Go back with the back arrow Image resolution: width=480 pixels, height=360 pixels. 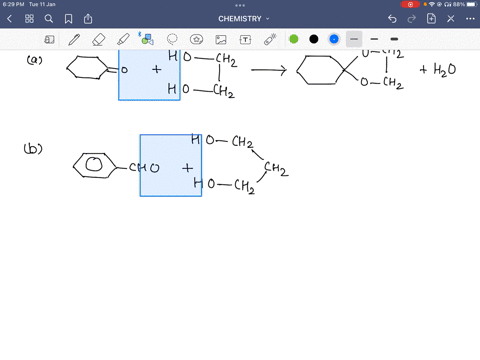pyautogui.click(x=10, y=19)
